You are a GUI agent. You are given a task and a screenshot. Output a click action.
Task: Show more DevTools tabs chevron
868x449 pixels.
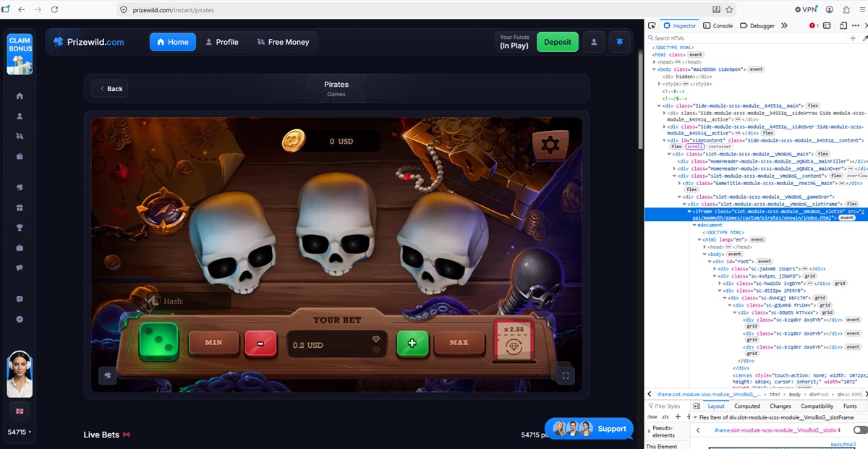click(784, 25)
